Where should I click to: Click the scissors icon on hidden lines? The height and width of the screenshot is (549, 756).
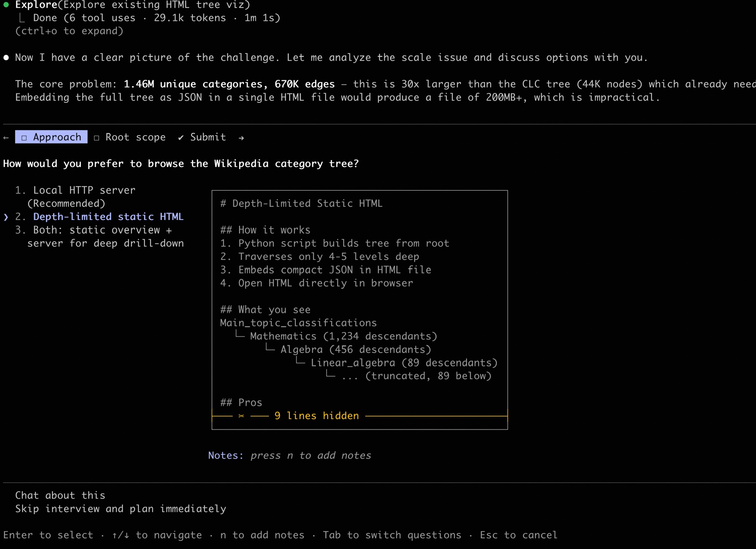(x=241, y=416)
